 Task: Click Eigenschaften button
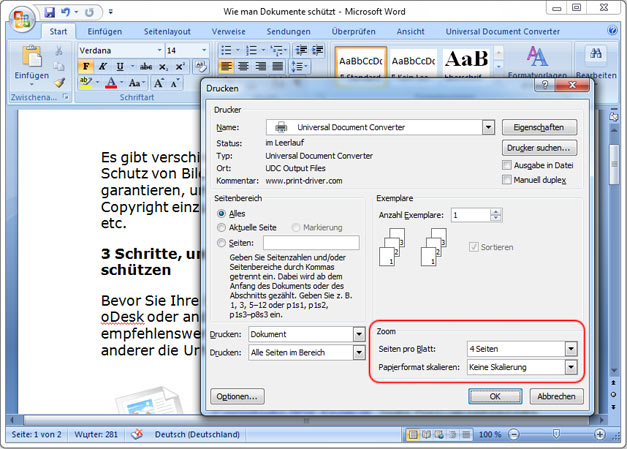coord(539,128)
